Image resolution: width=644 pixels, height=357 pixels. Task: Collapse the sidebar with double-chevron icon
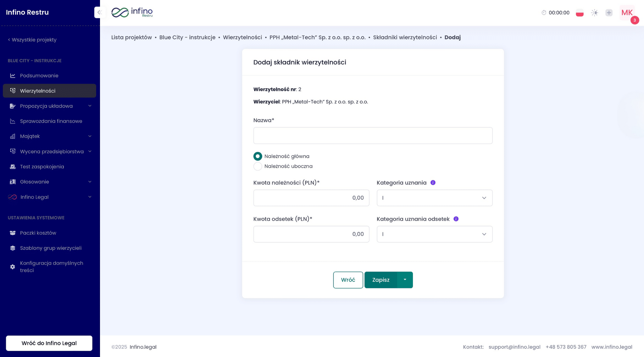coord(99,13)
